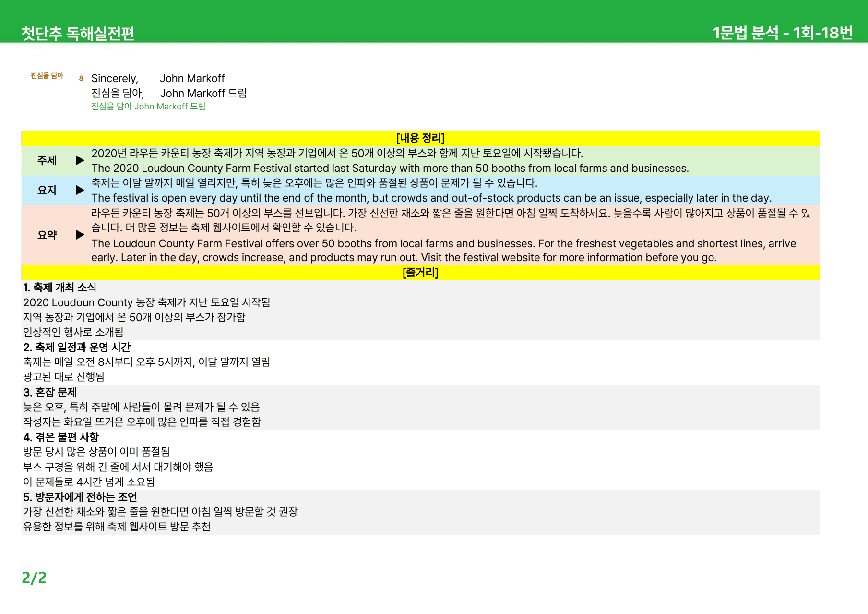Click the word Sincerely,
868x614 pixels.
115,78
